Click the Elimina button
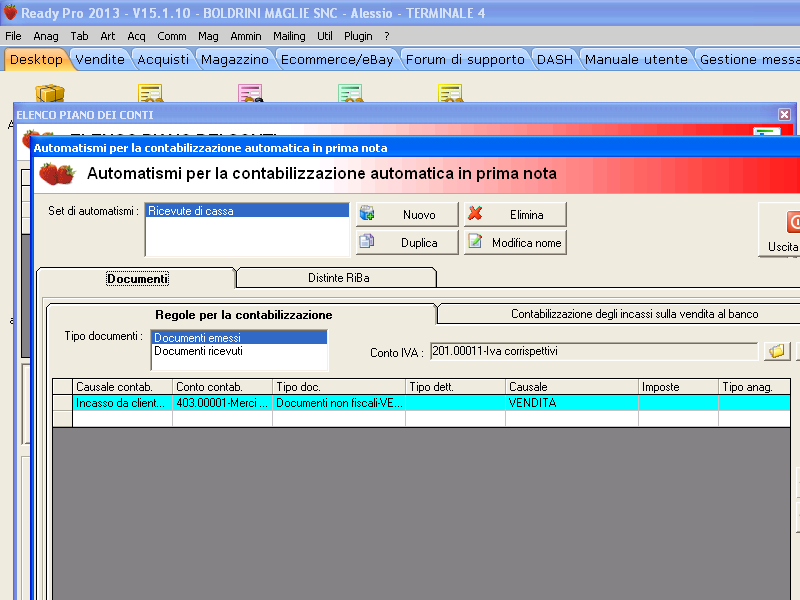This screenshot has width=800, height=600. pos(515,214)
